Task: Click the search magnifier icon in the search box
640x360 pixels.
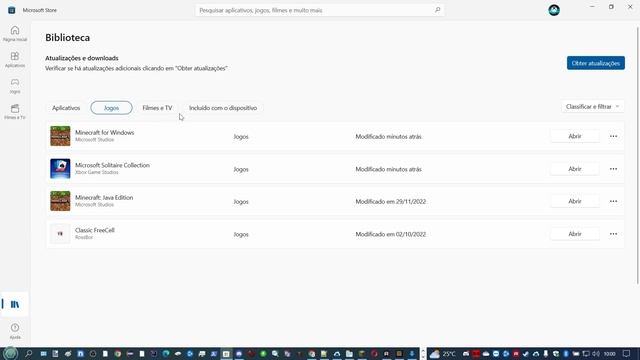Action: tap(438, 10)
